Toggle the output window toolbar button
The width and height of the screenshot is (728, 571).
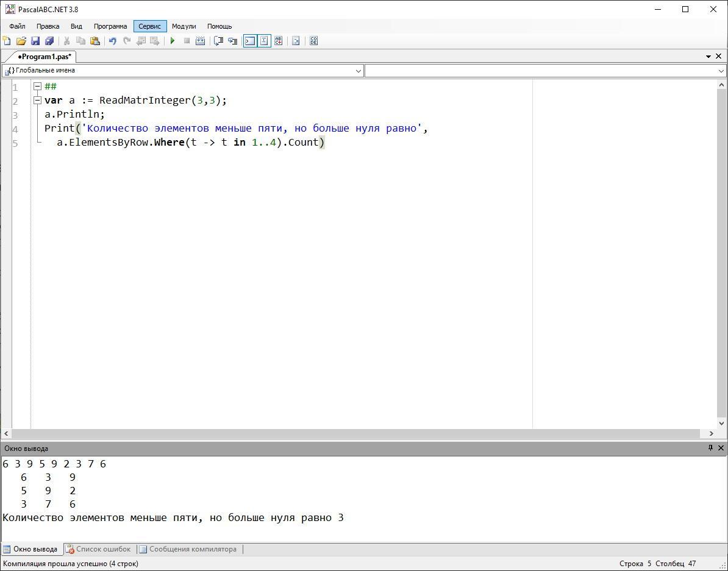click(x=249, y=41)
